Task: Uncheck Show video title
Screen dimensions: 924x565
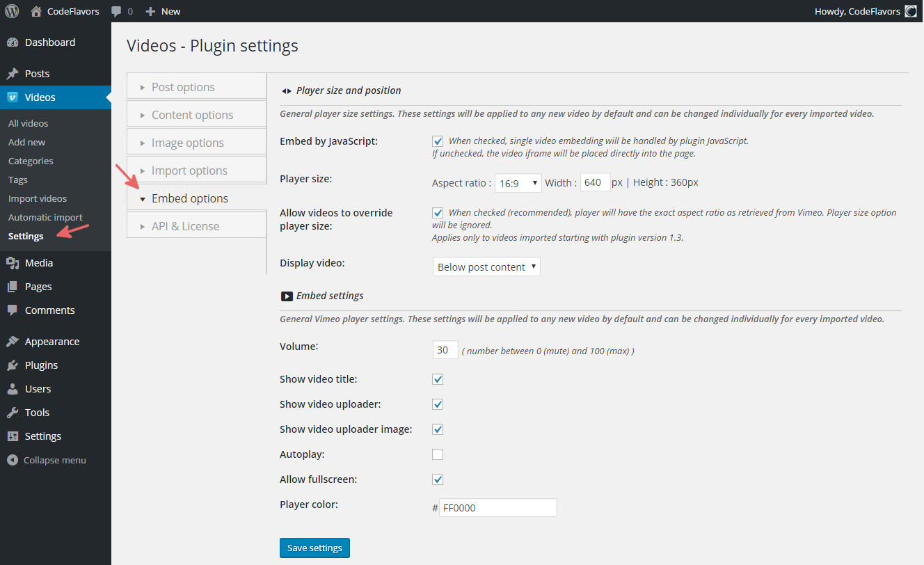Action: click(438, 379)
